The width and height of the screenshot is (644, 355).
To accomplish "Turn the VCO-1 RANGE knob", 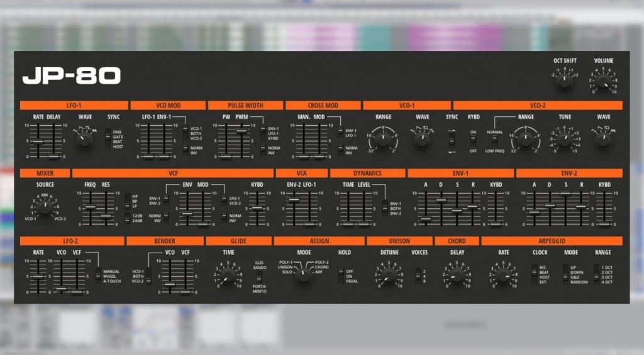I will pos(383,140).
